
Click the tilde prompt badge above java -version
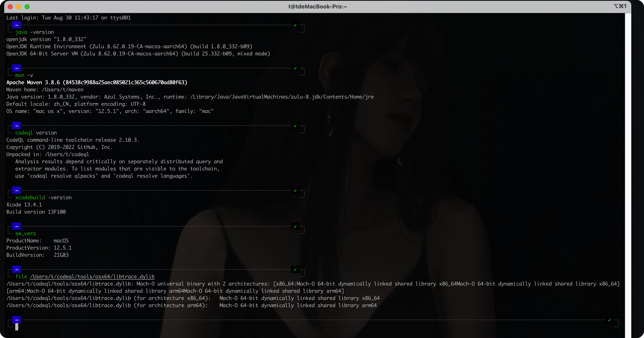coord(17,25)
